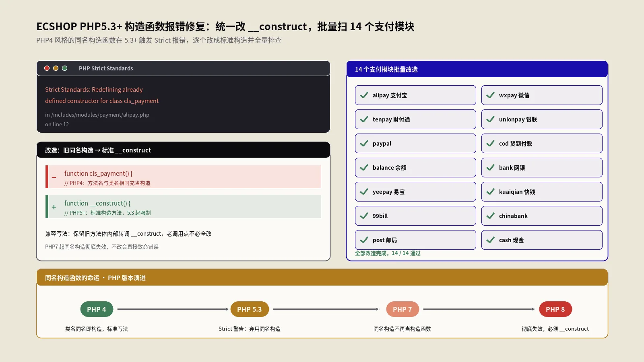Click the alipay 支付宝 label
The width and height of the screenshot is (644, 362).
tap(390, 95)
